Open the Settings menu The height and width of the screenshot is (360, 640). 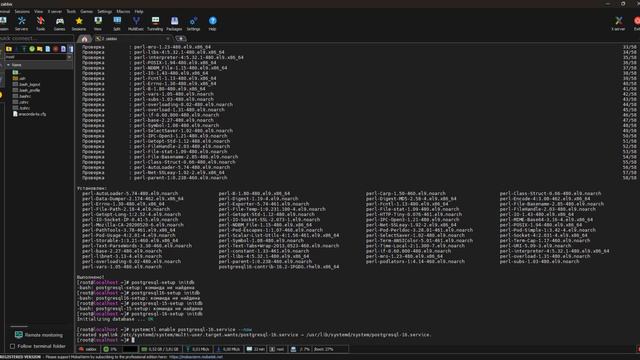pos(104,11)
